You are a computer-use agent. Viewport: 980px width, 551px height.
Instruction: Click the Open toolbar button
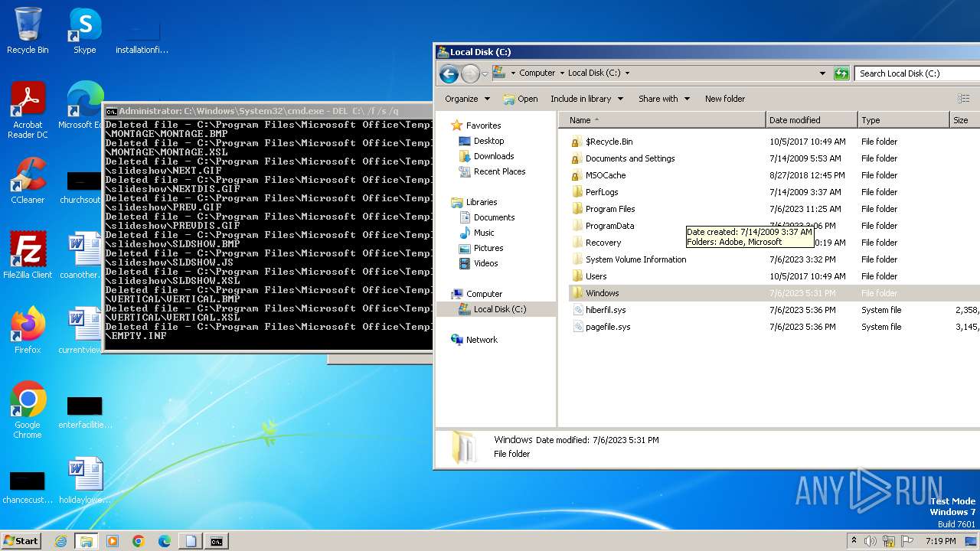pyautogui.click(x=521, y=99)
